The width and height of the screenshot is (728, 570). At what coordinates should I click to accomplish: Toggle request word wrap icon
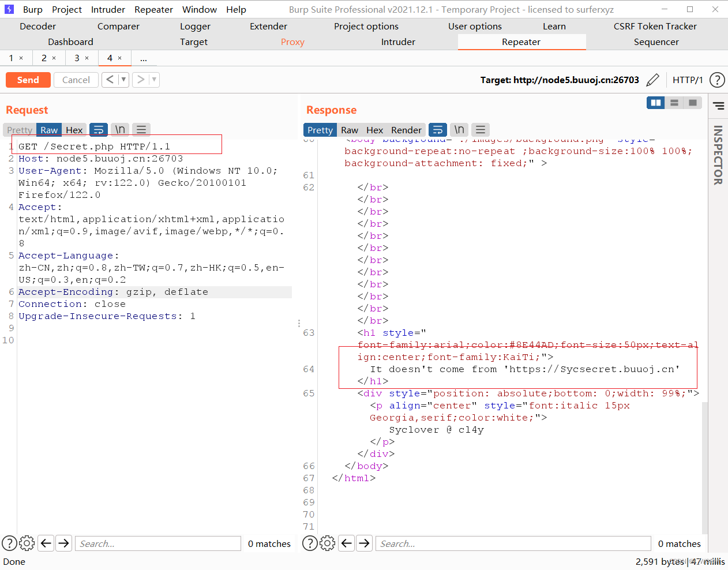point(99,130)
